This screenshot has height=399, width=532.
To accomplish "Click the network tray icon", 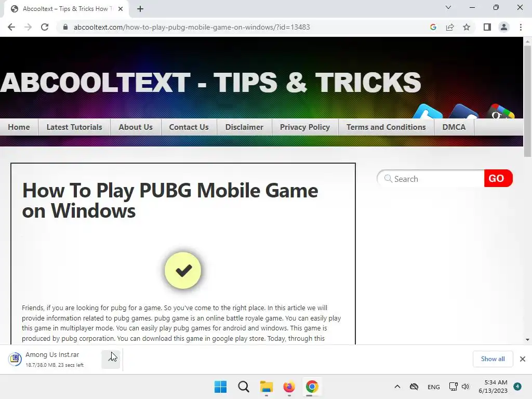I will click(453, 387).
